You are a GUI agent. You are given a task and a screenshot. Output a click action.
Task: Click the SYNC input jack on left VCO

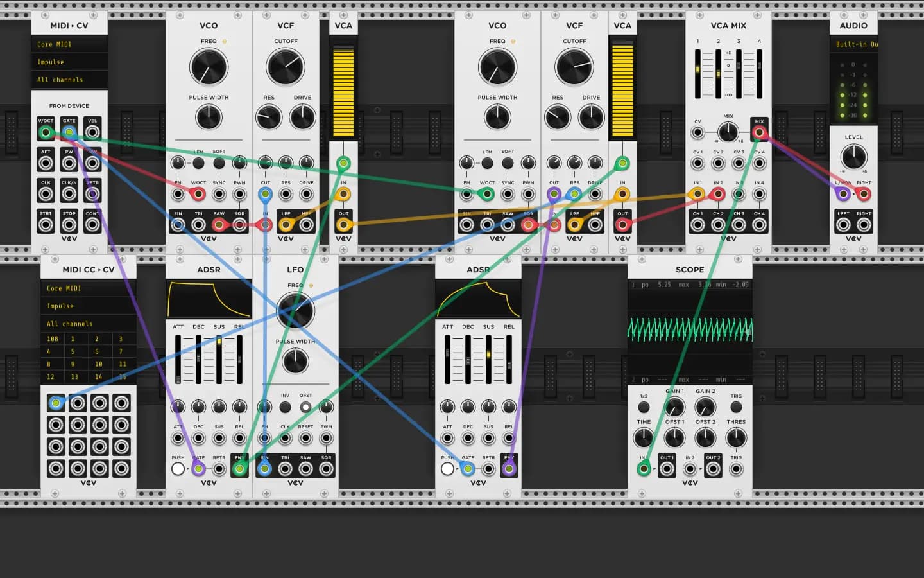tap(219, 194)
